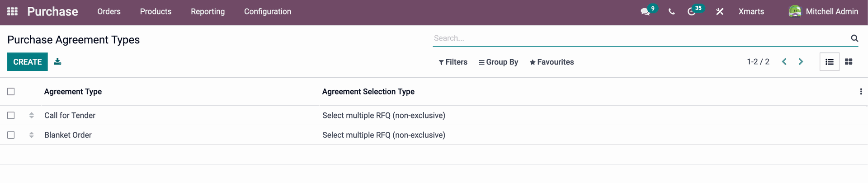
Task: Click the phone call icon
Action: [x=671, y=12]
